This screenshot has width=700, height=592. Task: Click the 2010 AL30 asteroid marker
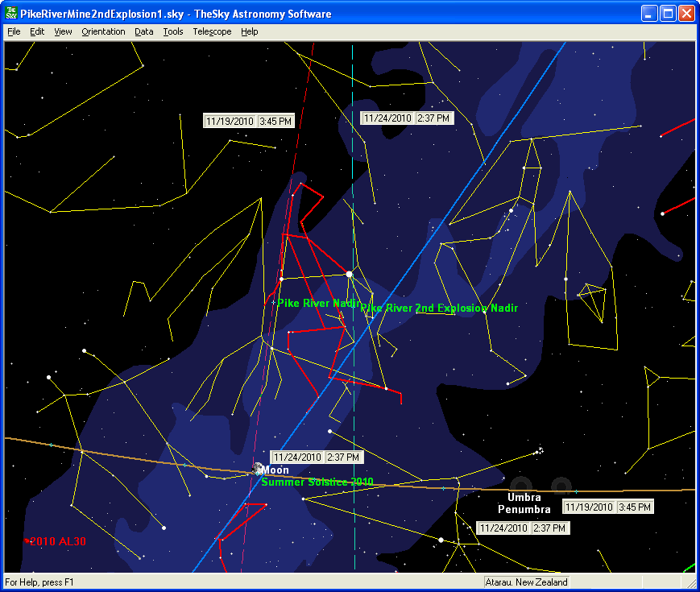pyautogui.click(x=27, y=541)
